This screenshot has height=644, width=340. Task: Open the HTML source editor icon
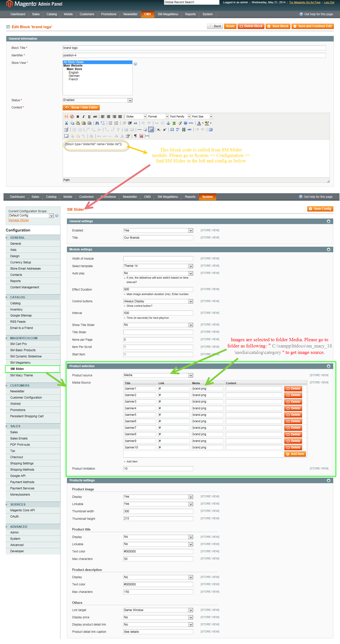click(x=191, y=123)
